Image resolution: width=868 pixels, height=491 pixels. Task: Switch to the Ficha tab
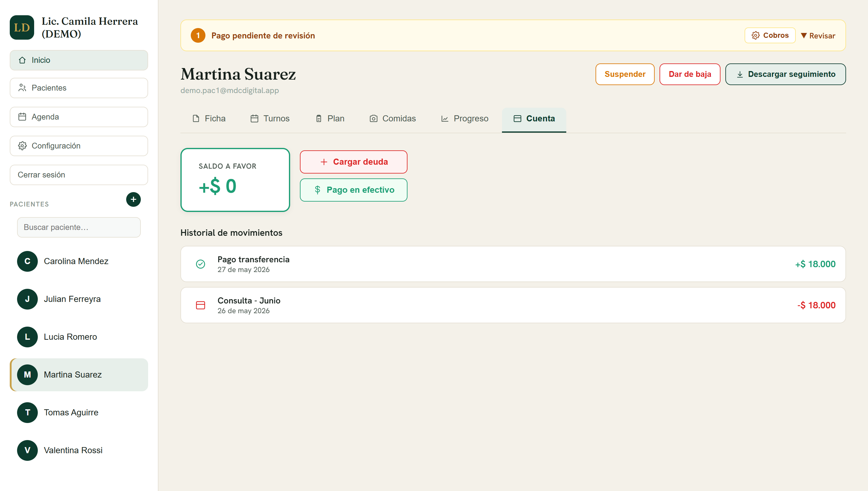click(x=209, y=118)
